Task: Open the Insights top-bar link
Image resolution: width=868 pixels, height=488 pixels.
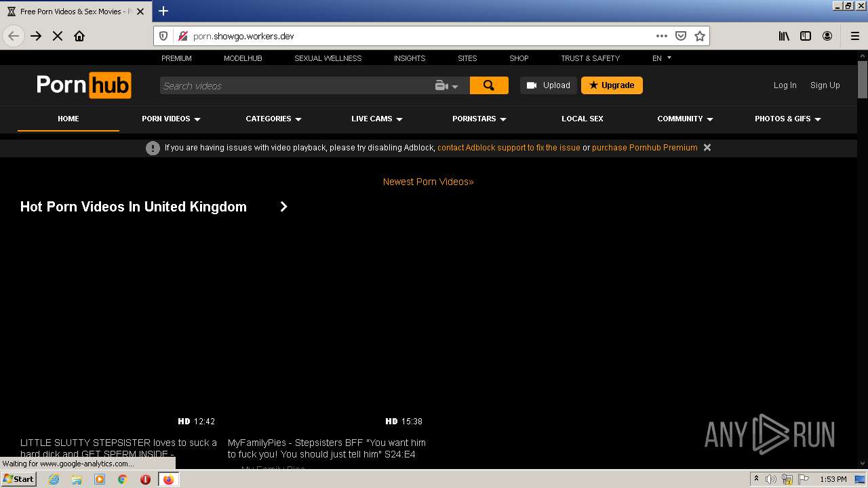Action: click(410, 58)
